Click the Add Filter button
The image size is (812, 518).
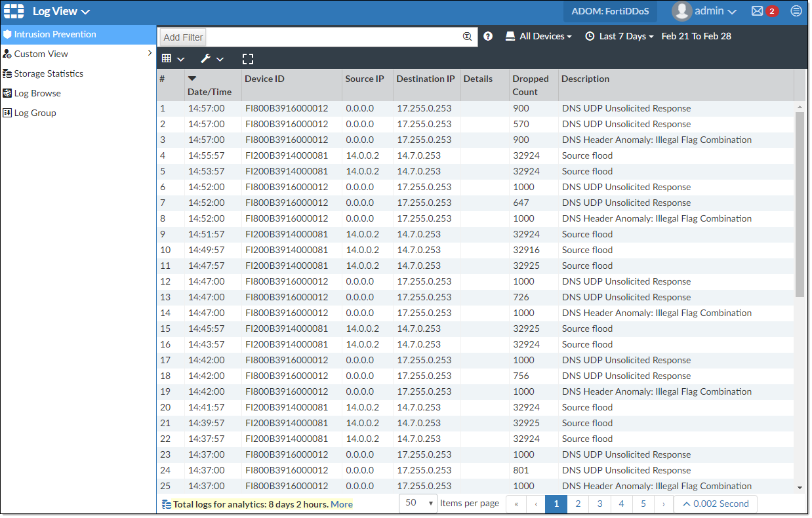[x=182, y=37]
